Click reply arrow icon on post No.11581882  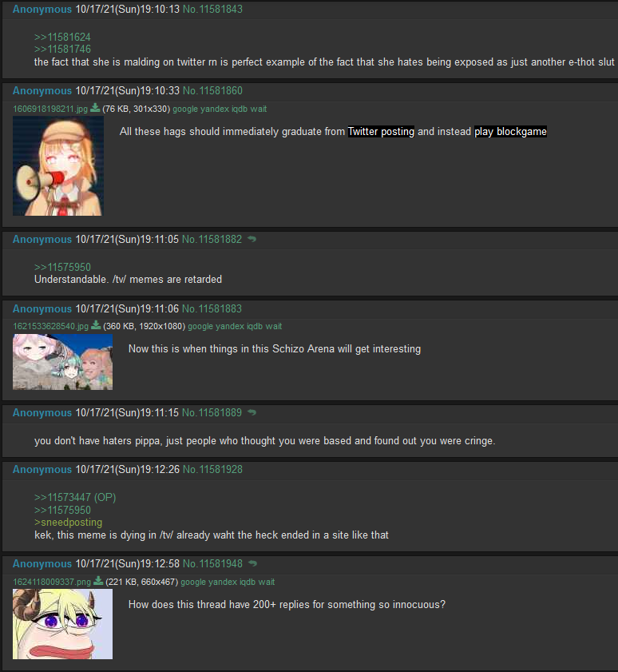coord(252,239)
